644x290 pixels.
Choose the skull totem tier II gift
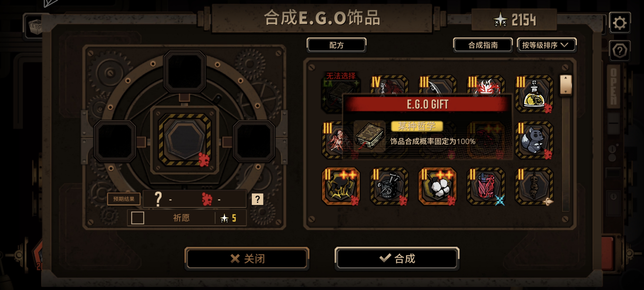click(534, 186)
